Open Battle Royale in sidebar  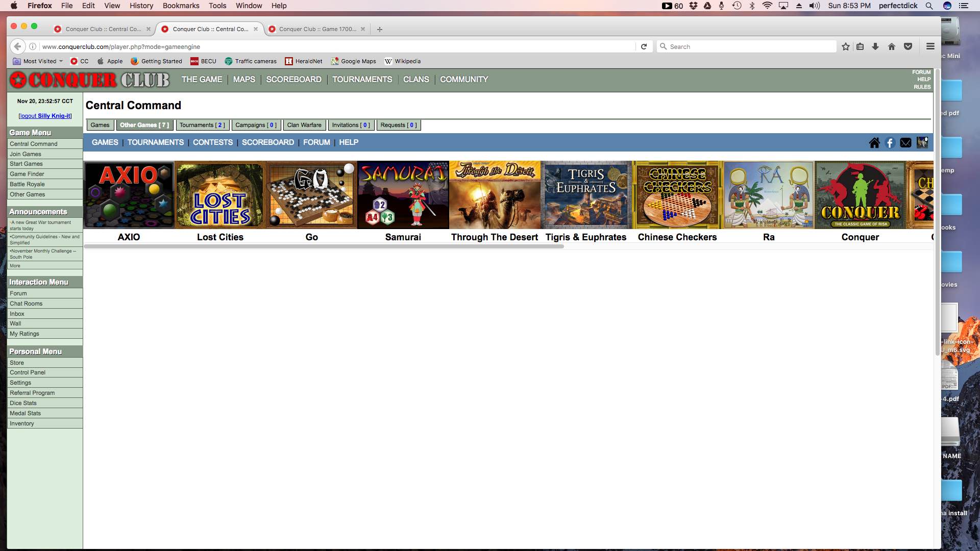(45, 184)
